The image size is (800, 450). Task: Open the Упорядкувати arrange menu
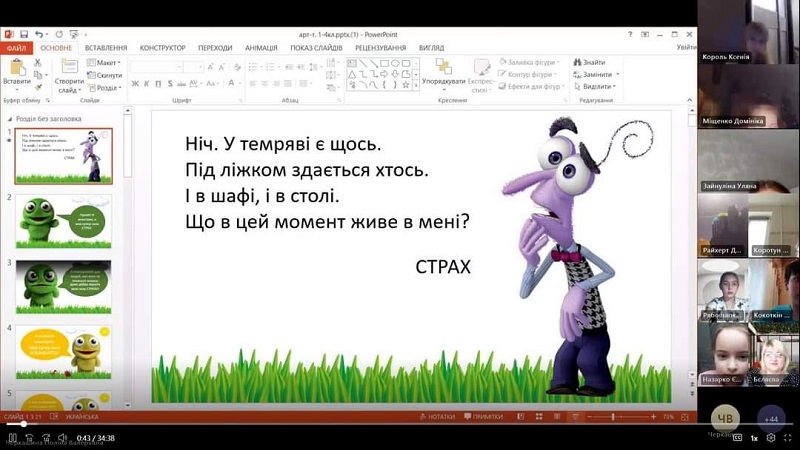[443, 75]
